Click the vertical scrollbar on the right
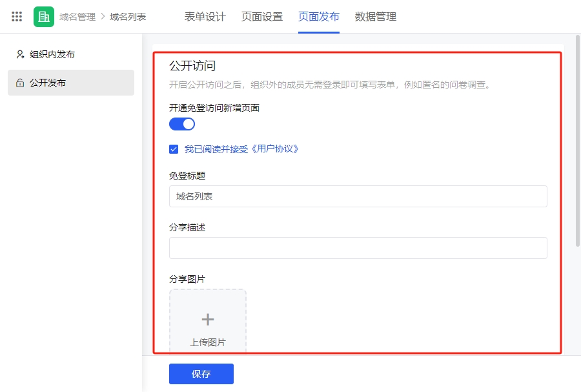581x392 pixels. click(578, 141)
